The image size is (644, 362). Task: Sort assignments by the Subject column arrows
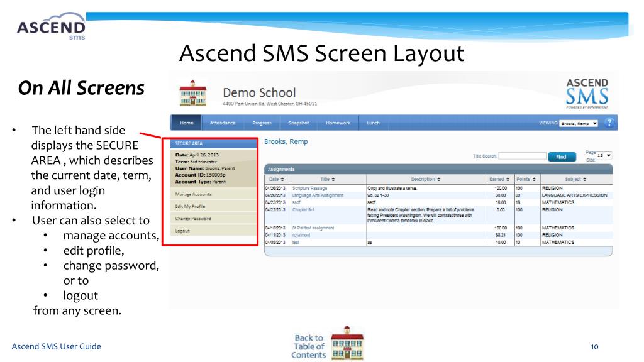click(584, 179)
